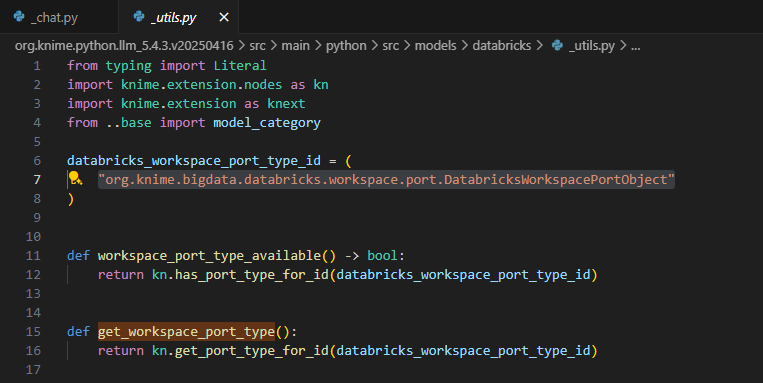Open 'databricks' breadcrumb segment
The height and width of the screenshot is (383, 763).
pos(502,46)
